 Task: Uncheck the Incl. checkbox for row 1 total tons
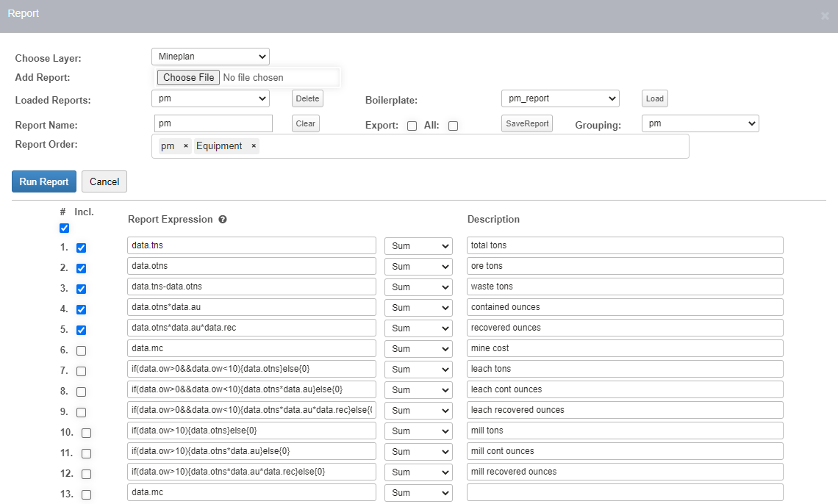tap(81, 248)
